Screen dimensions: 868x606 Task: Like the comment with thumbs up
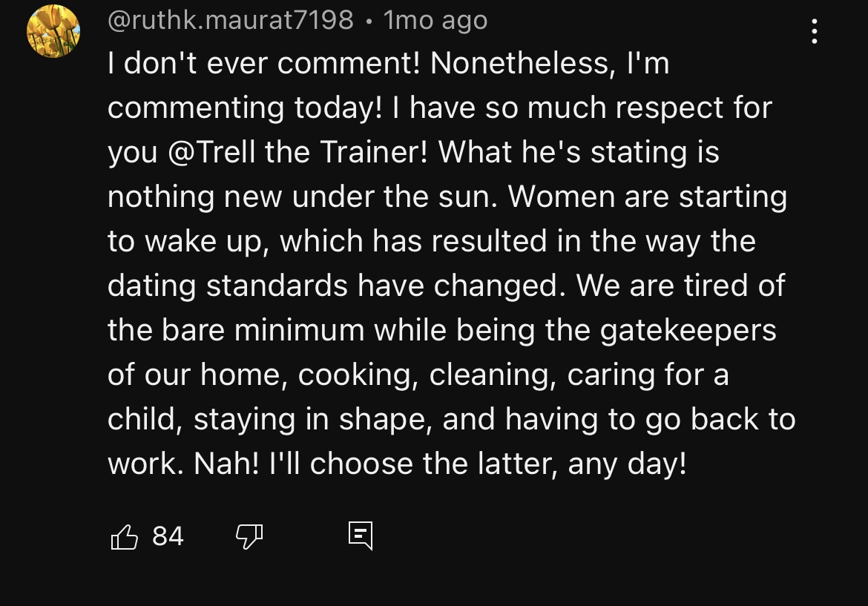(125, 536)
